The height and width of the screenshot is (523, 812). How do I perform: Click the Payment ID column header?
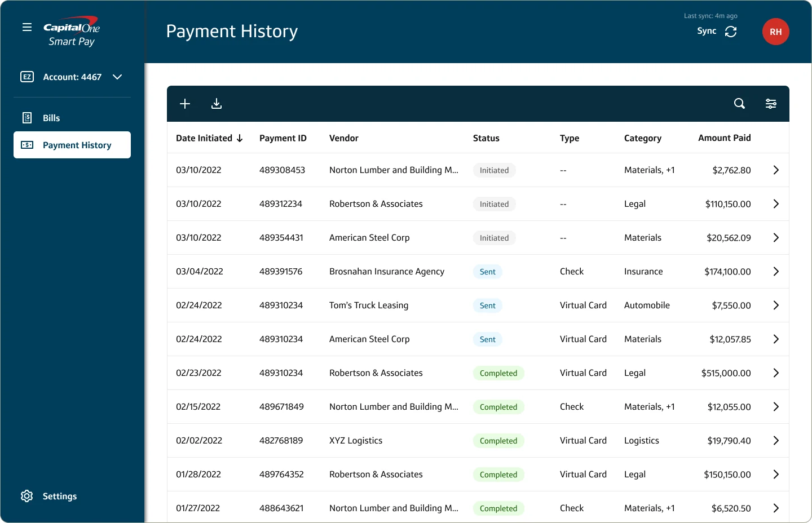point(283,138)
